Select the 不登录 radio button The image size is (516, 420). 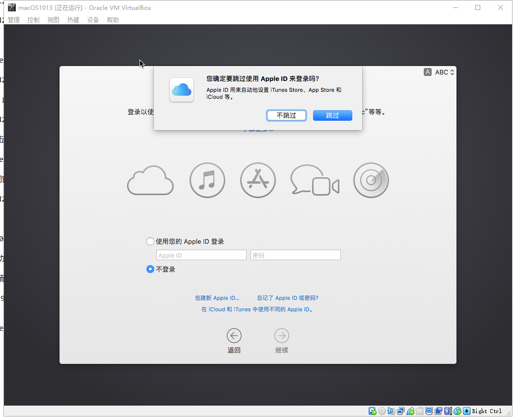pyautogui.click(x=150, y=269)
